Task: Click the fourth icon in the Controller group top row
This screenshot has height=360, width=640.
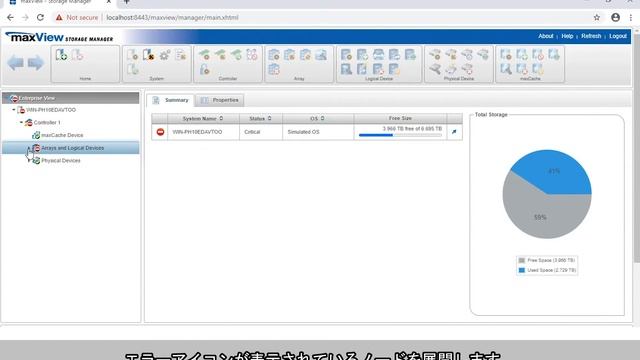Action: 252,55
